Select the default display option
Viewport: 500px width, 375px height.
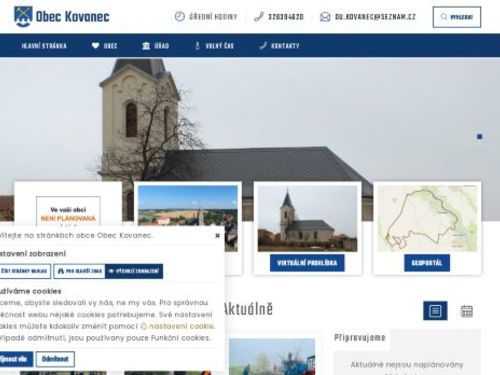(x=134, y=271)
